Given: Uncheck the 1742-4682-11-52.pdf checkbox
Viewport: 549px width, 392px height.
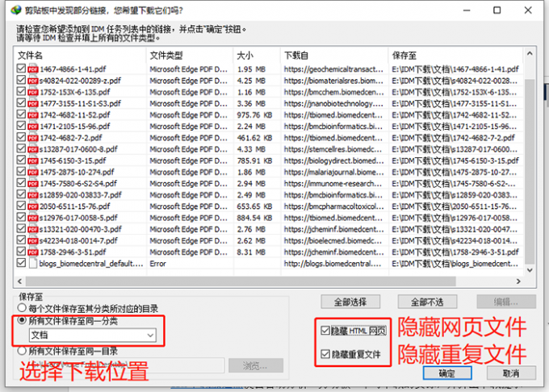Looking at the screenshot, I should point(21,115).
